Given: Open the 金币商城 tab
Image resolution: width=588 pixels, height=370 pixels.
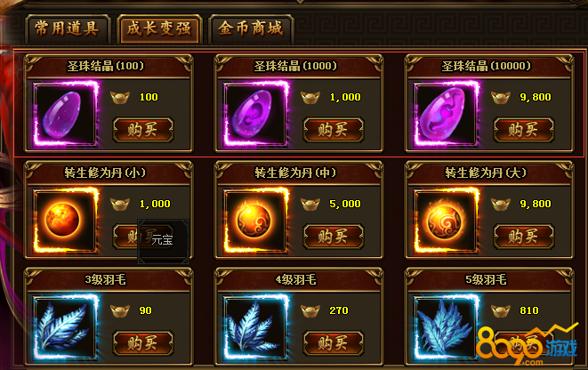Looking at the screenshot, I should click(x=251, y=28).
